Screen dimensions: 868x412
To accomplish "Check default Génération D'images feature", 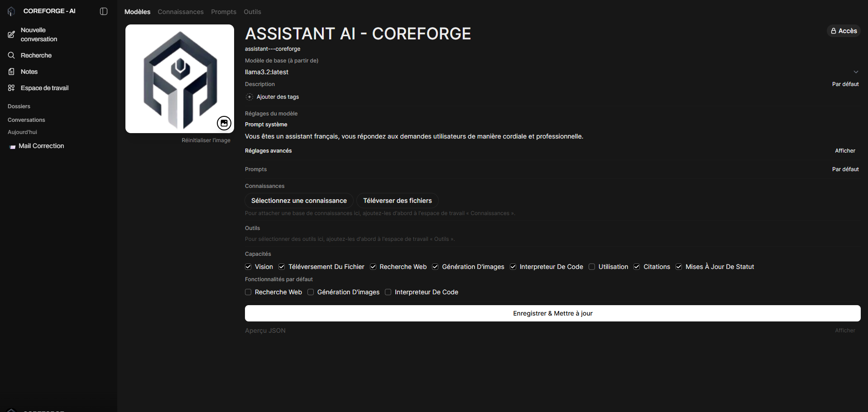I will point(311,292).
